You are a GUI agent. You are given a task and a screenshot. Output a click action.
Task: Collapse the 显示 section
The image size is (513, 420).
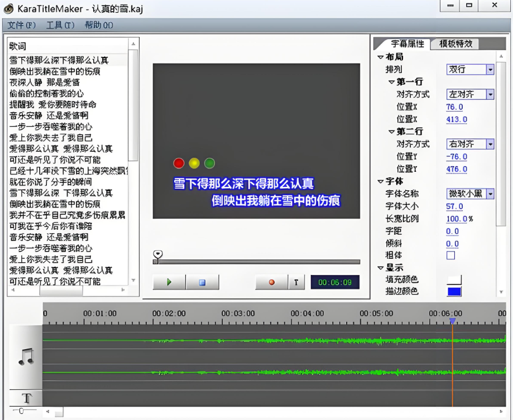point(381,268)
